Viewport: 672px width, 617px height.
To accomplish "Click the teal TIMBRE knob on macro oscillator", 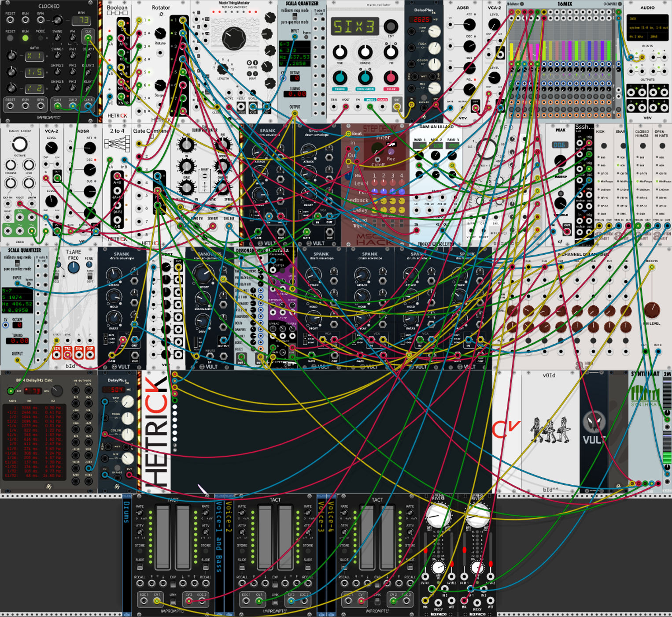I will pos(340,78).
